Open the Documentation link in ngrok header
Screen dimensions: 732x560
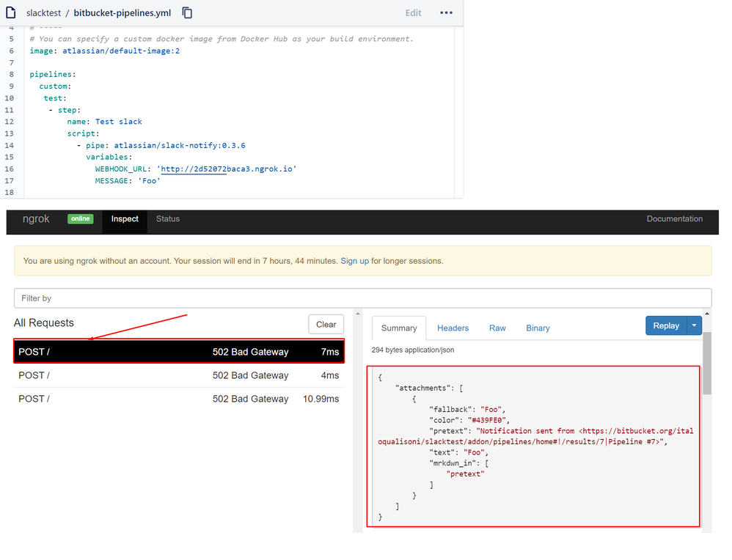(x=675, y=219)
